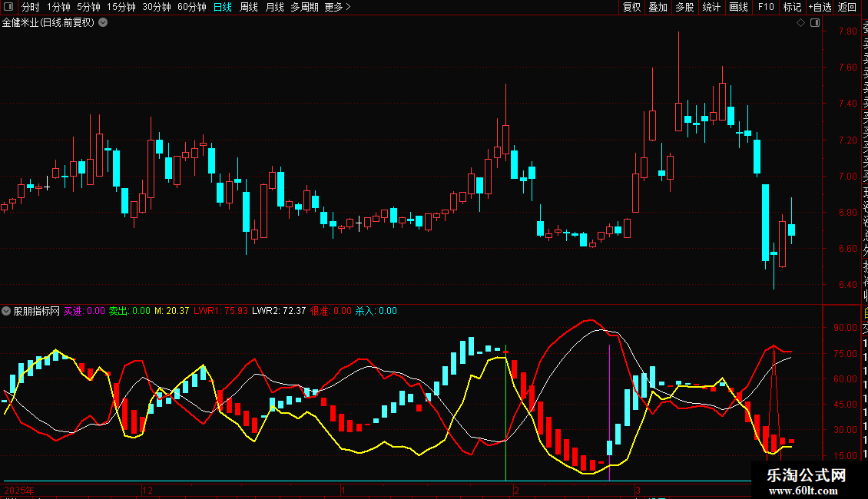This screenshot has height=499, width=868.
Task: Click the 标记 mark button
Action: tap(792, 7)
